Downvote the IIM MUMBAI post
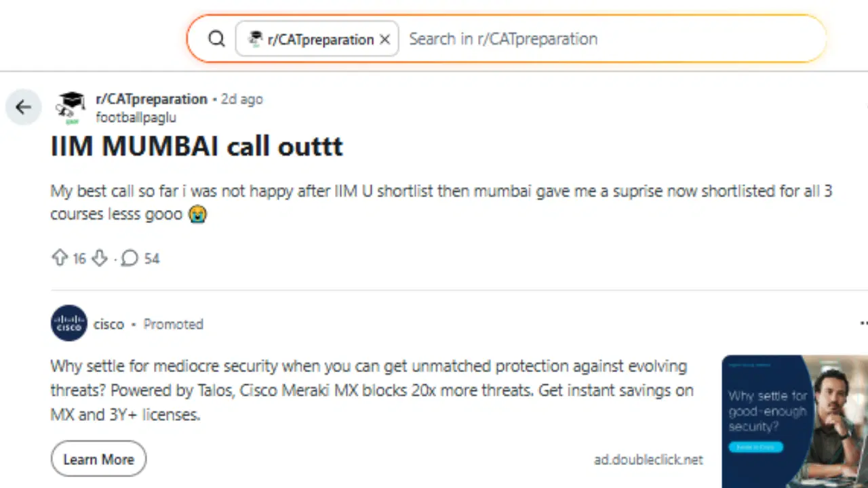This screenshot has width=868, height=488. (100, 258)
